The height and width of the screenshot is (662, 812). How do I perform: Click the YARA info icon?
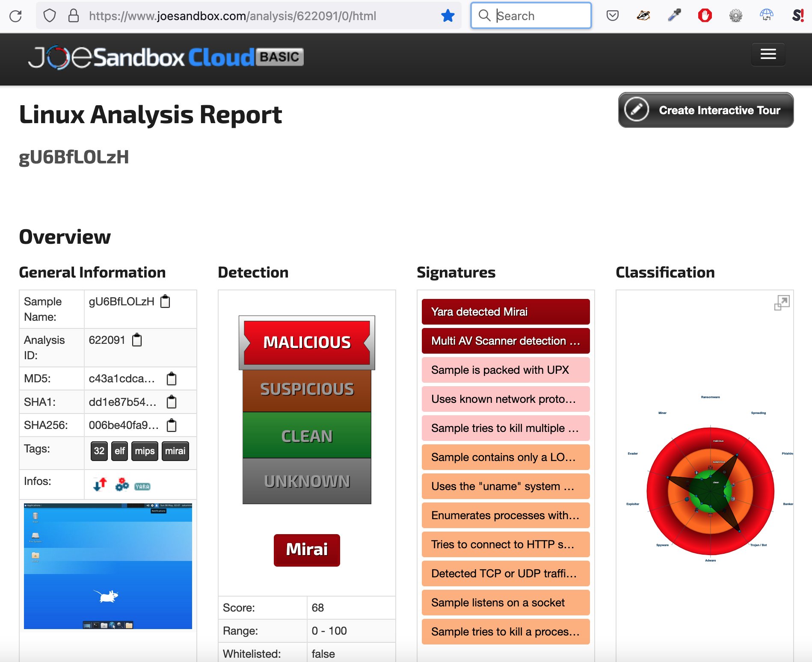point(142,487)
